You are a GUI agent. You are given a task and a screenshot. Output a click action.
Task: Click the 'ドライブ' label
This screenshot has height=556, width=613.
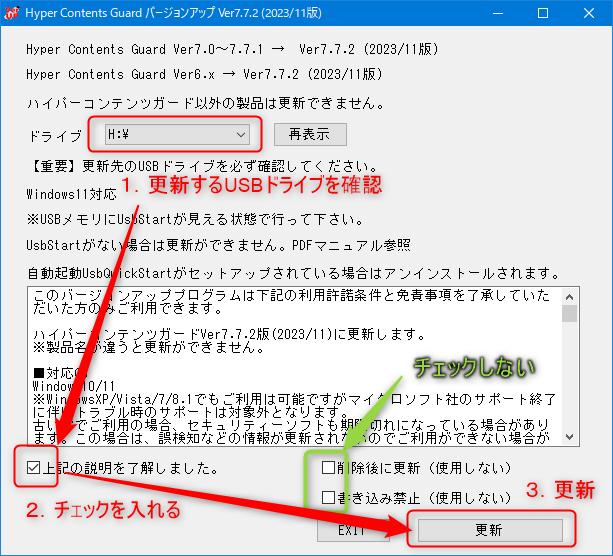55,136
